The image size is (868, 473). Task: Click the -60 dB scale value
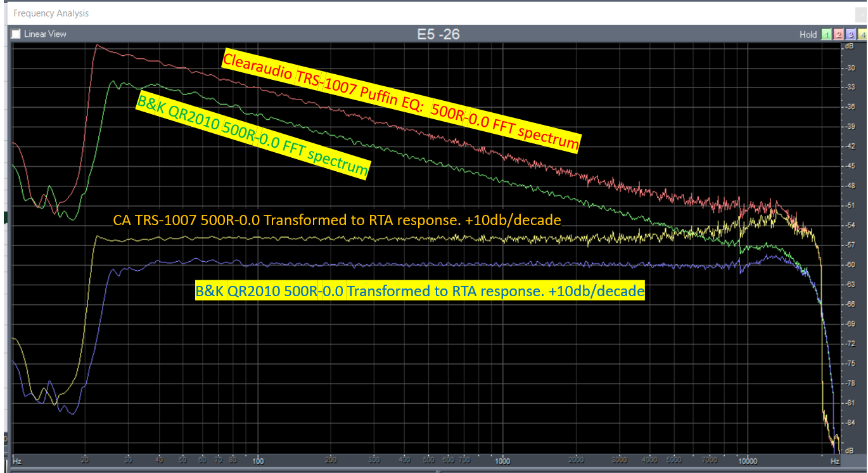[x=850, y=264]
